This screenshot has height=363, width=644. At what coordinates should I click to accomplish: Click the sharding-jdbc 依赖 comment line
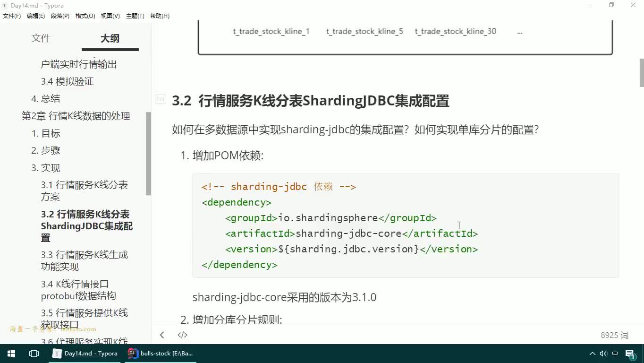[279, 187]
